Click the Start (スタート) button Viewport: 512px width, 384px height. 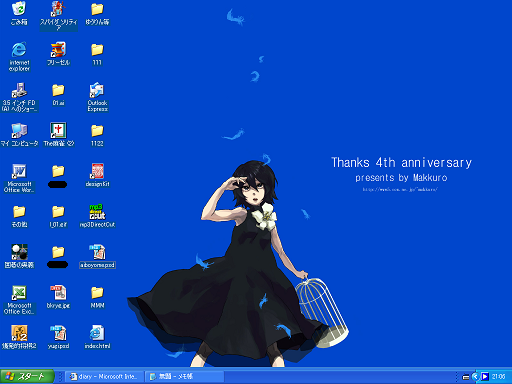click(27, 376)
